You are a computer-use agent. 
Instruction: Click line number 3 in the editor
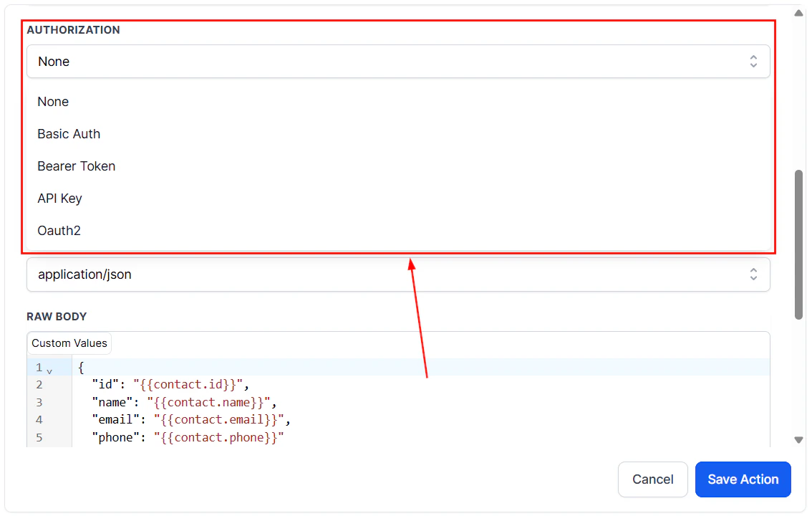point(39,402)
